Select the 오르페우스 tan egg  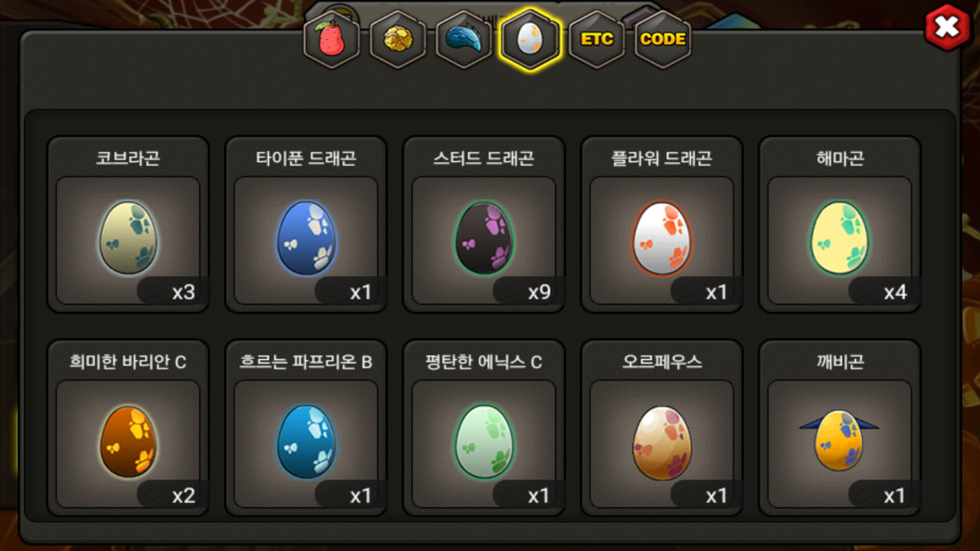click(x=662, y=443)
